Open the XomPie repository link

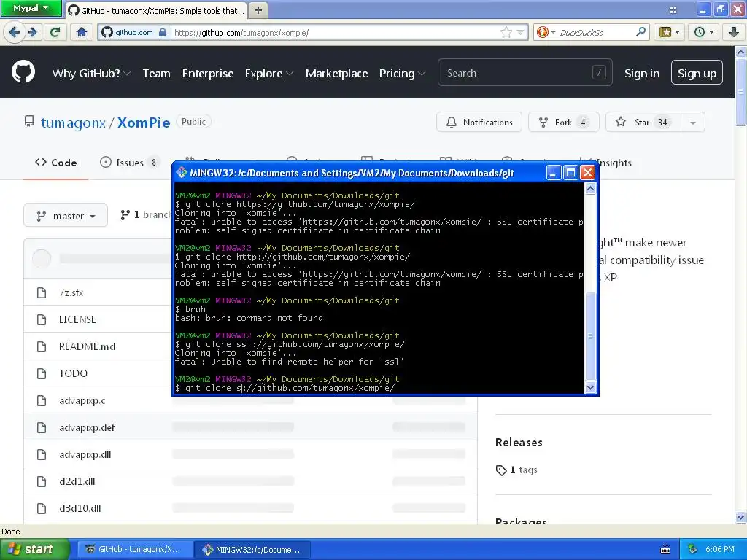click(x=144, y=122)
